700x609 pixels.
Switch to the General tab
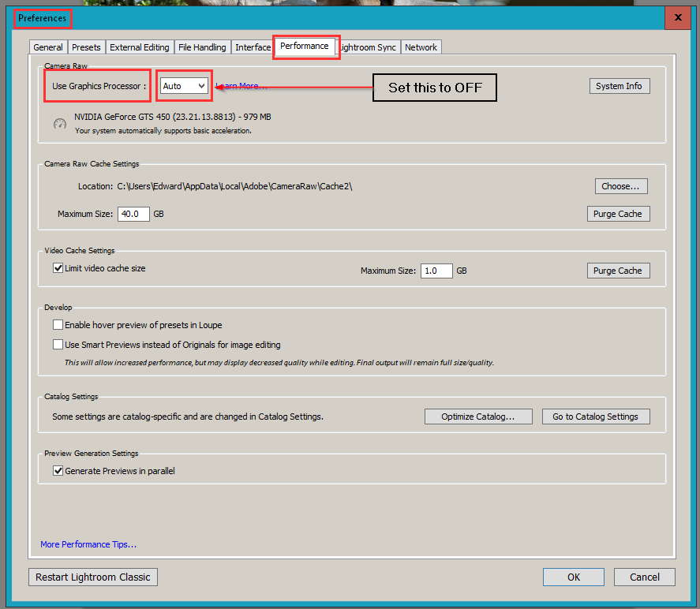pyautogui.click(x=47, y=47)
